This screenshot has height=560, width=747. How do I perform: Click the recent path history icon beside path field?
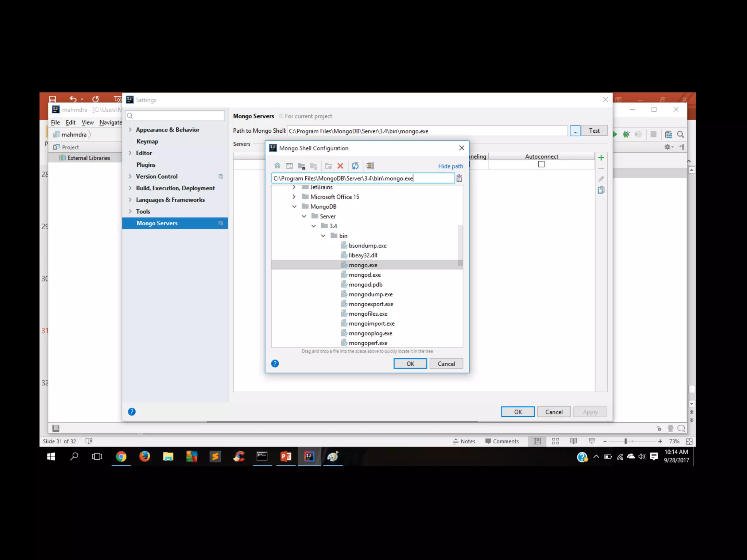(x=459, y=178)
